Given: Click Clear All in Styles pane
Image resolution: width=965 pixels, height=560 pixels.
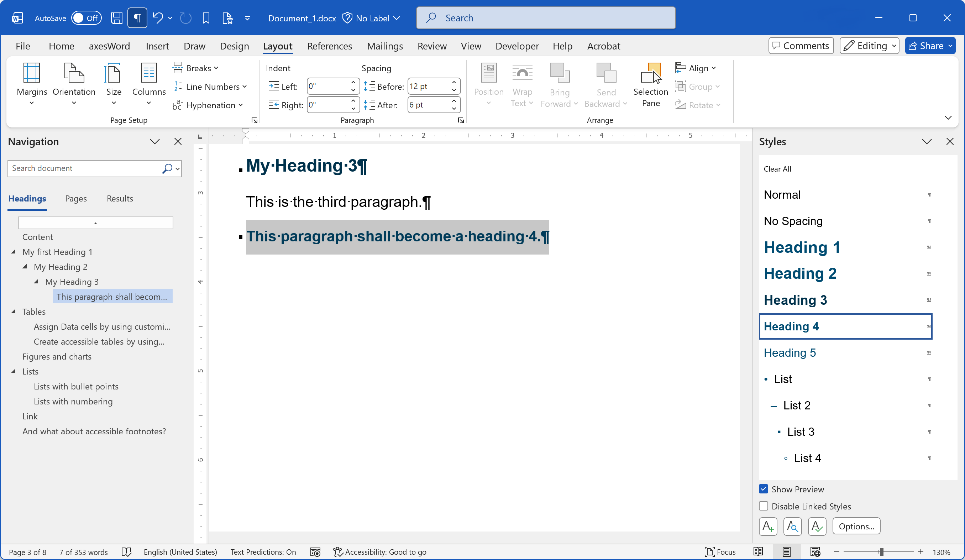Looking at the screenshot, I should click(x=777, y=169).
